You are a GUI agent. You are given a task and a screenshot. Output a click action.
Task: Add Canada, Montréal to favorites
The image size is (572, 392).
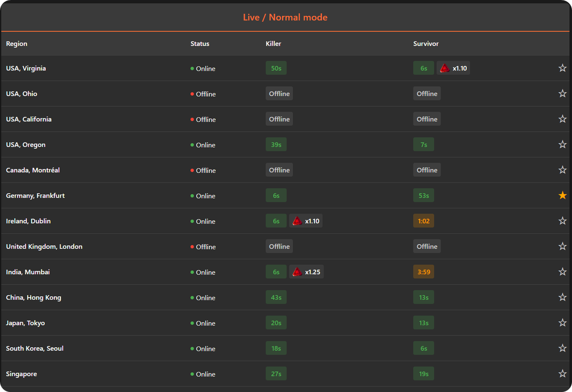click(x=562, y=170)
